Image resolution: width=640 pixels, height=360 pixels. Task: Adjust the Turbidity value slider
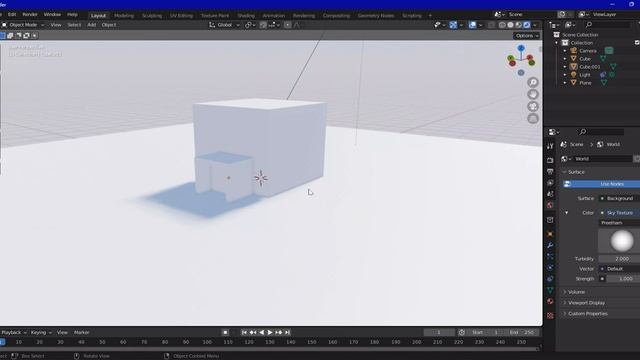(x=619, y=259)
